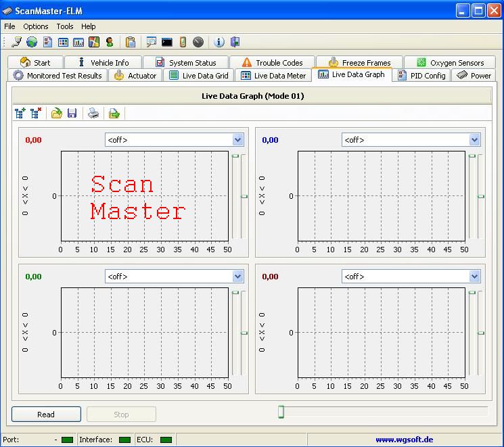Click the bar chart toolbar icon
504x447 pixels.
click(x=78, y=42)
